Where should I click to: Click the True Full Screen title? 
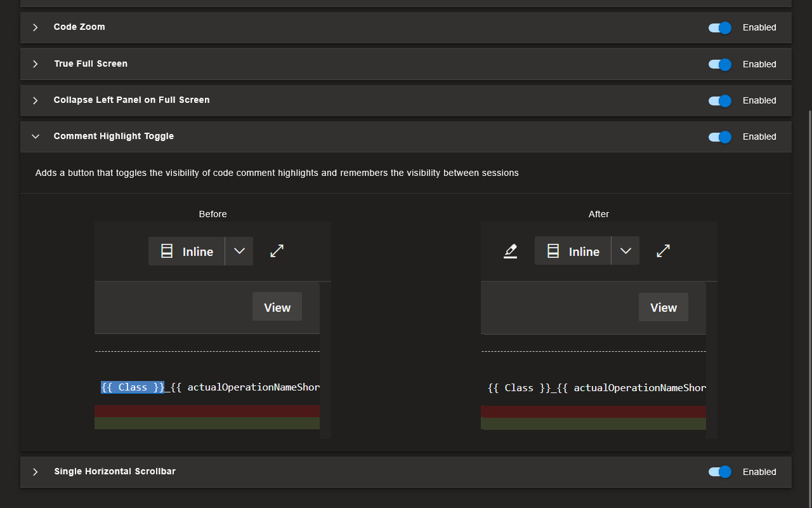tap(91, 63)
